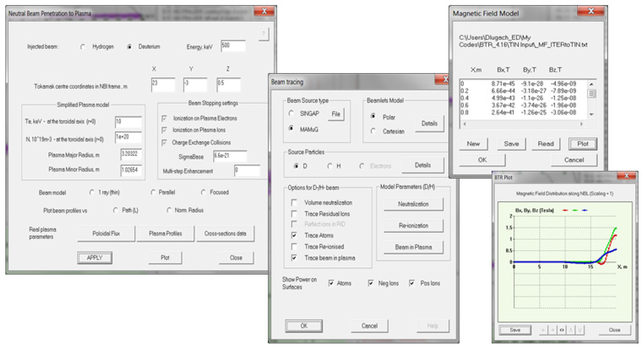
Task: Click the '?' help button in Neutral Beam dialog
Action: pyautogui.click(x=263, y=33)
